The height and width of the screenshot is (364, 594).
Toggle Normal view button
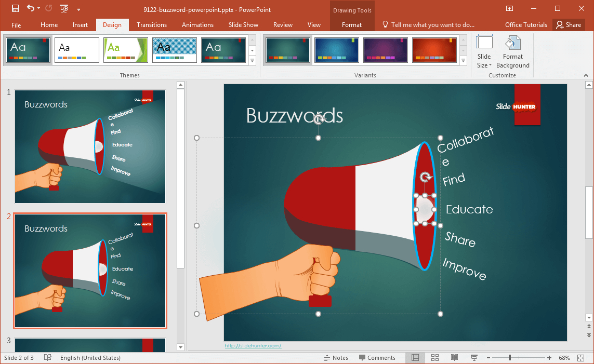click(415, 358)
